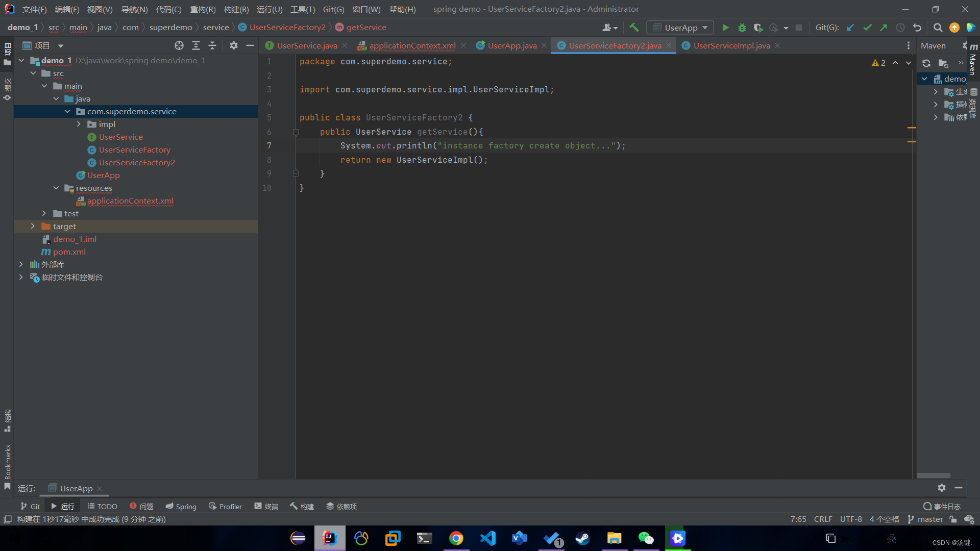This screenshot has height=551, width=980.
Task: Open the Git(G) menu
Action: [x=333, y=9]
